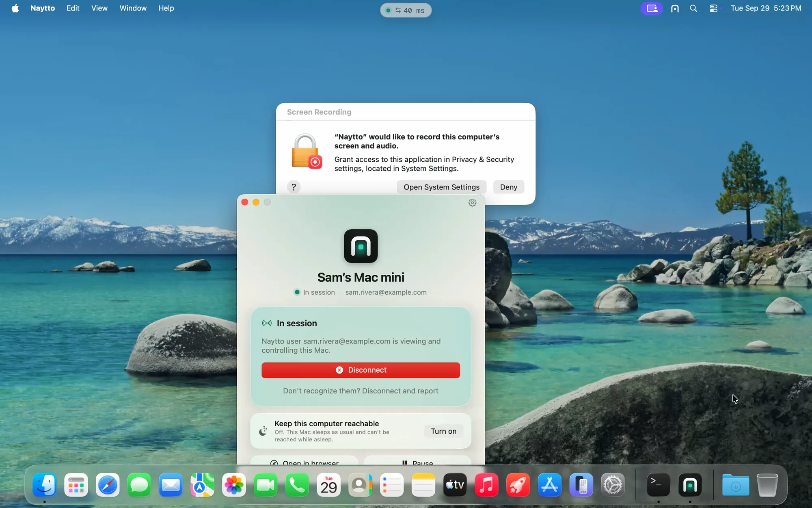The image size is (812, 508).
Task: Open the help question mark button
Action: click(294, 187)
